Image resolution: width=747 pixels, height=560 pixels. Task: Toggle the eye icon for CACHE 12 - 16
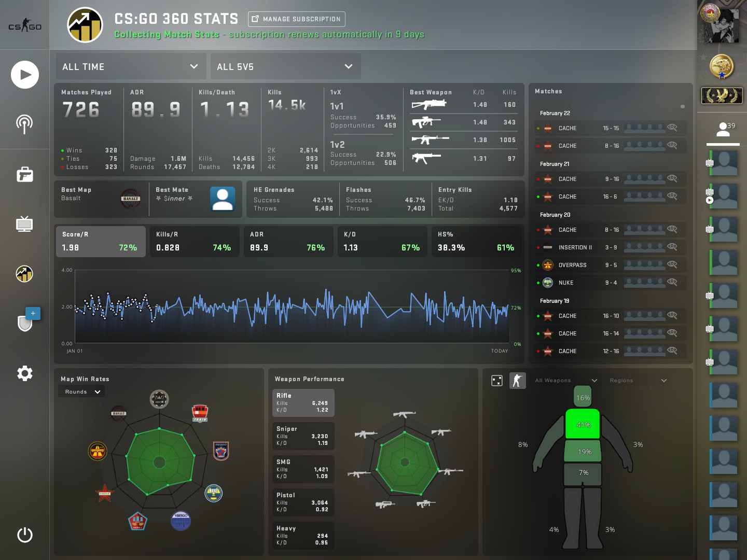click(672, 351)
